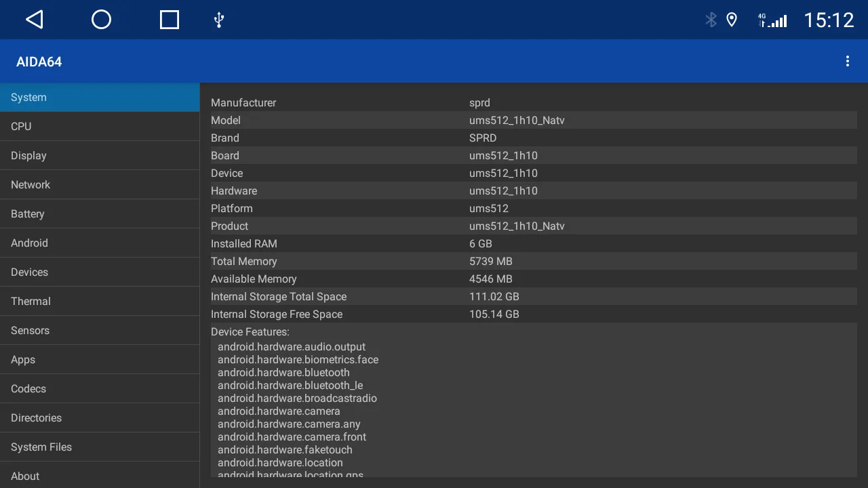868x488 pixels.
Task: Show installed Apps section
Action: click(100, 360)
